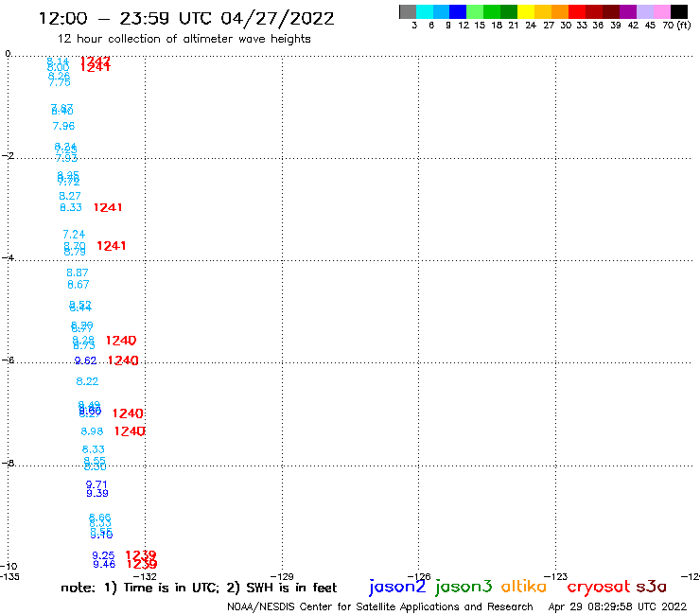Click the -129 longitude axis label
Viewport: 700px width, 615px height.
click(282, 576)
